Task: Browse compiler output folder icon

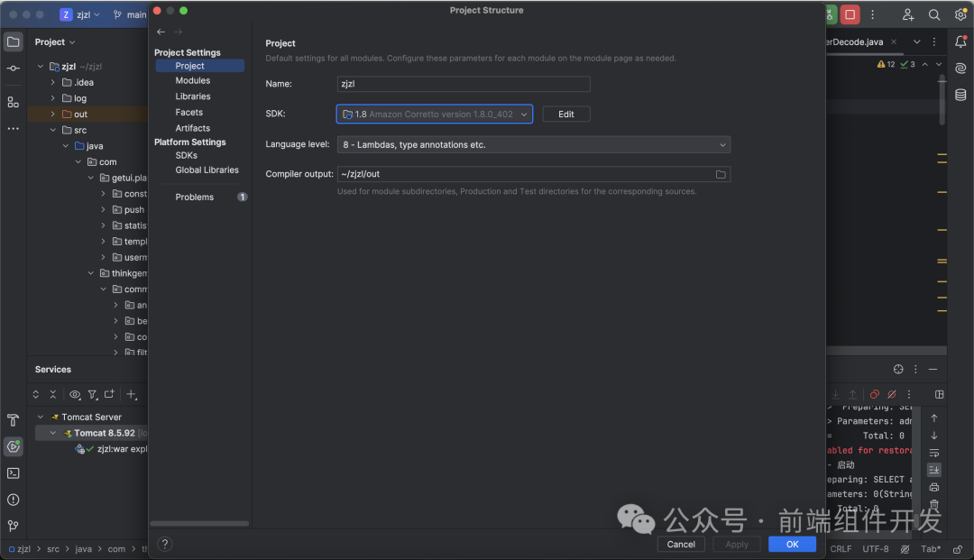Action: coord(721,174)
